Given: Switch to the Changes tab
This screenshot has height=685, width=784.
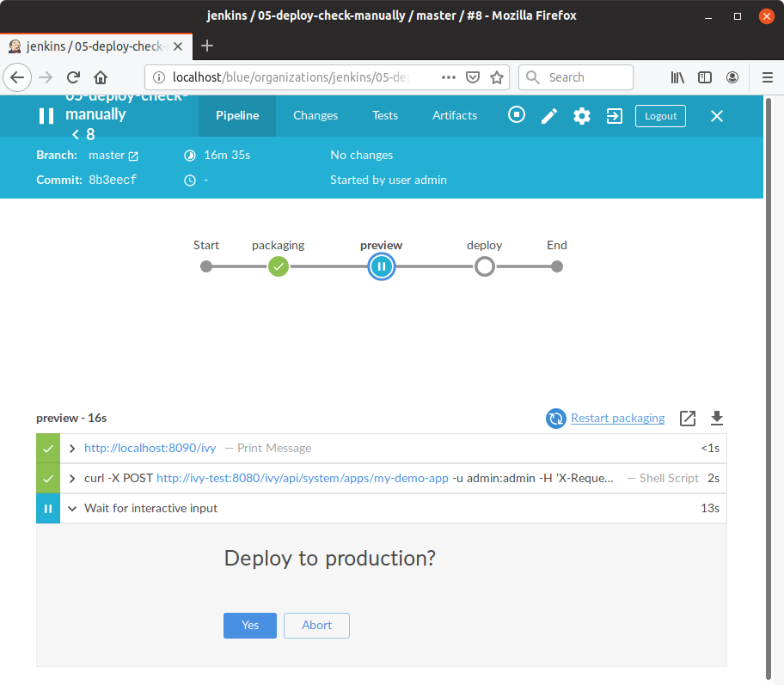Looking at the screenshot, I should pyautogui.click(x=315, y=115).
